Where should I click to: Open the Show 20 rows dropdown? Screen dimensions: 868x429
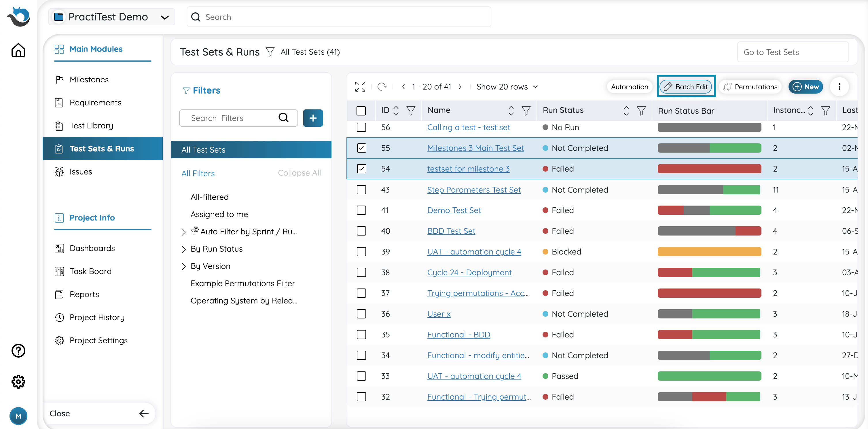click(507, 87)
